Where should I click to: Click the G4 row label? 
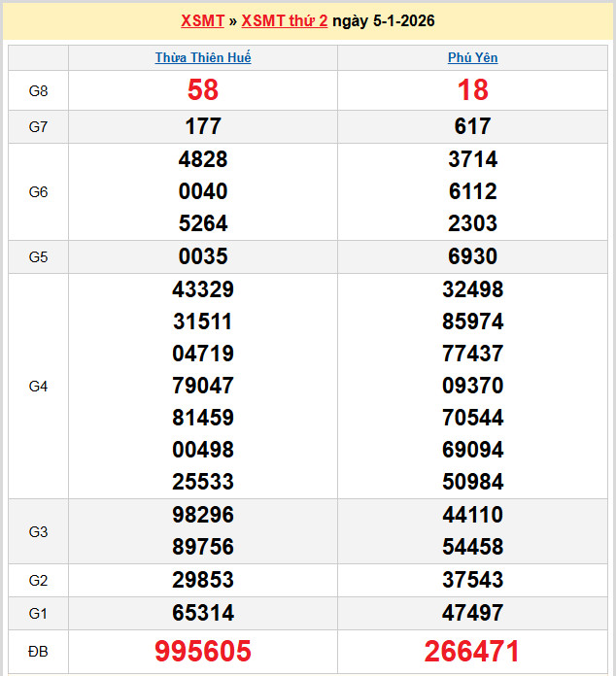(38, 387)
